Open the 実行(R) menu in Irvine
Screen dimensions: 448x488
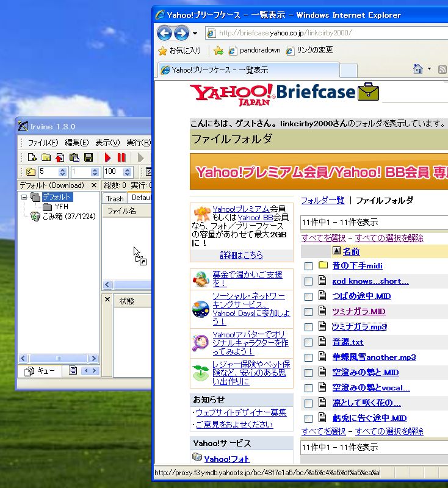click(139, 143)
